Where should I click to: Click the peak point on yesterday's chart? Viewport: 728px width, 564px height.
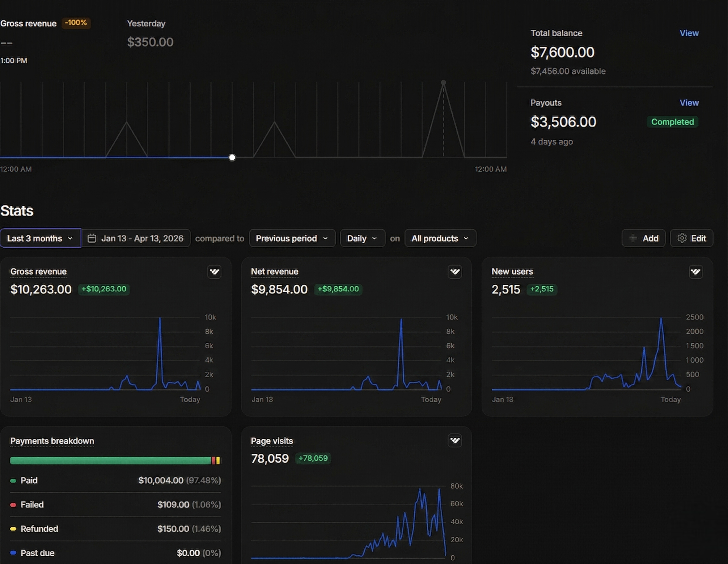pos(443,82)
